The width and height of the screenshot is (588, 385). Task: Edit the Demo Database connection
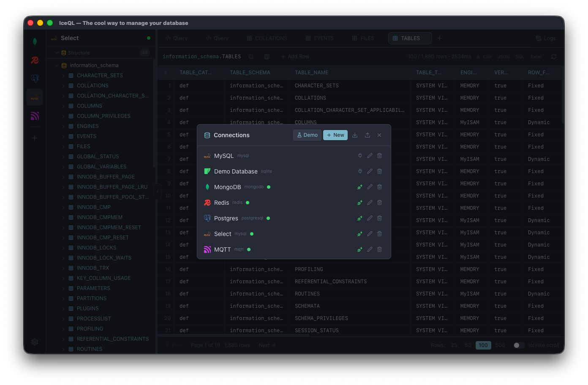(370, 171)
